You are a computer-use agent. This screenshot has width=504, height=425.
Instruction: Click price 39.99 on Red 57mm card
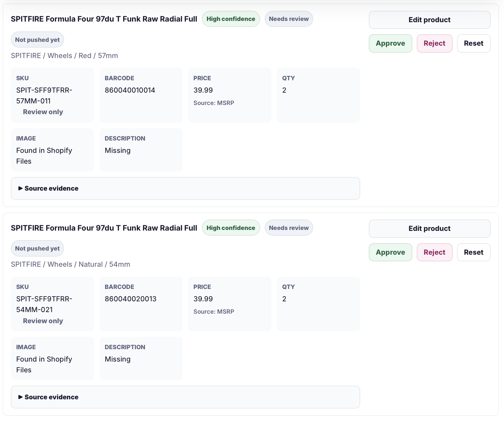pos(203,90)
